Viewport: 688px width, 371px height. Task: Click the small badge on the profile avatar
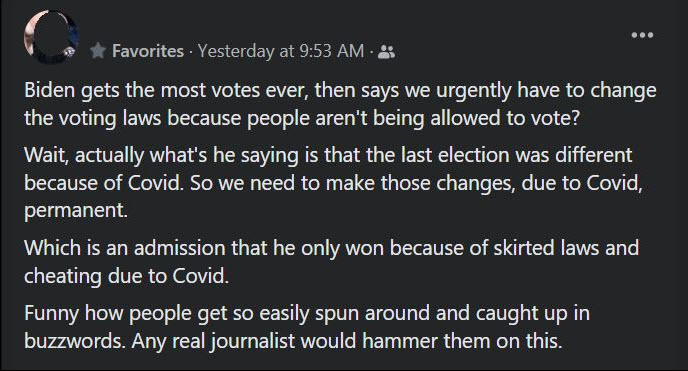69,53
